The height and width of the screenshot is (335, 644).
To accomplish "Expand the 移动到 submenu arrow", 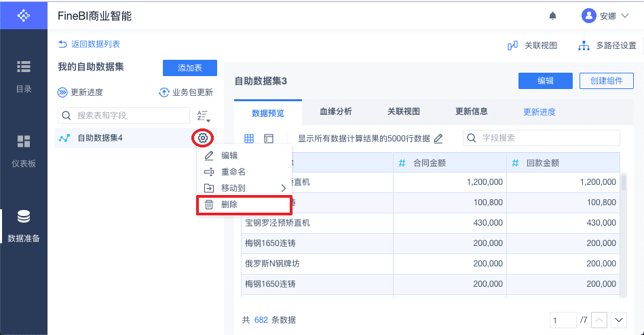I will pos(284,188).
